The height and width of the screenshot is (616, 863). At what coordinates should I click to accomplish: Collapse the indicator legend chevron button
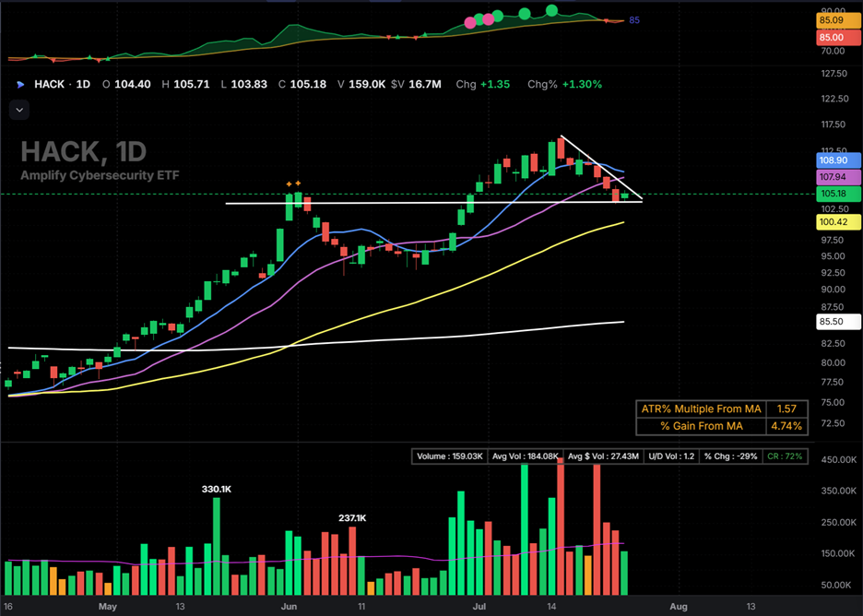pos(19,110)
